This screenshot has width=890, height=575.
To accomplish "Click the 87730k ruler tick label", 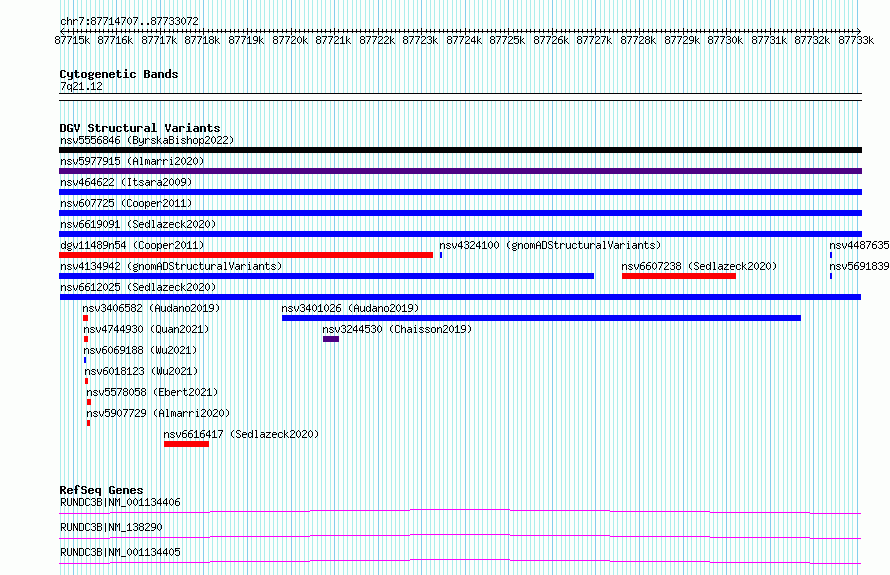I will 725,40.
